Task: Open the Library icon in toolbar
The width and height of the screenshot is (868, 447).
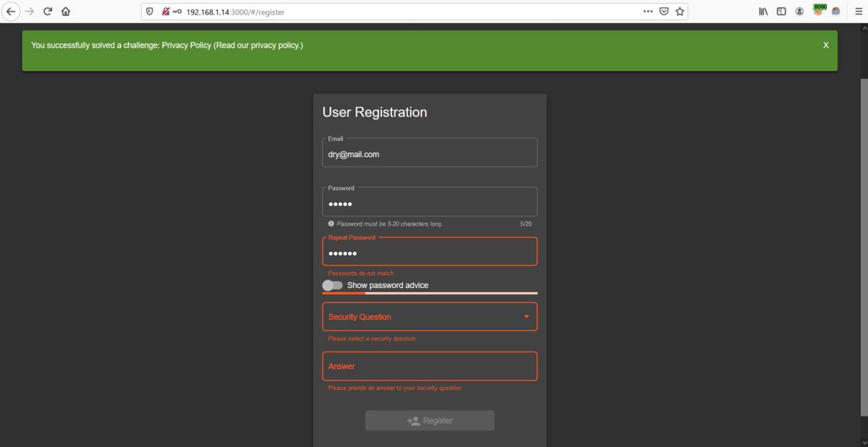Action: [763, 12]
